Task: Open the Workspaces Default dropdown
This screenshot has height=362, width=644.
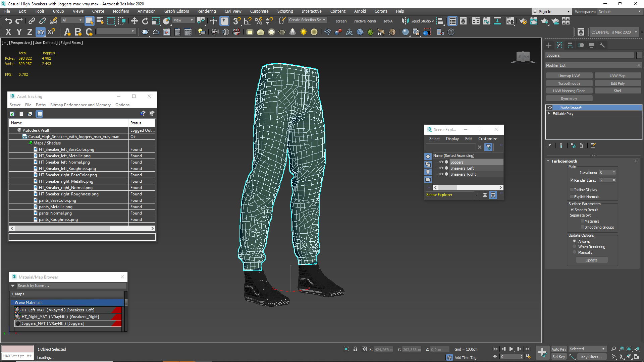Action: point(619,12)
